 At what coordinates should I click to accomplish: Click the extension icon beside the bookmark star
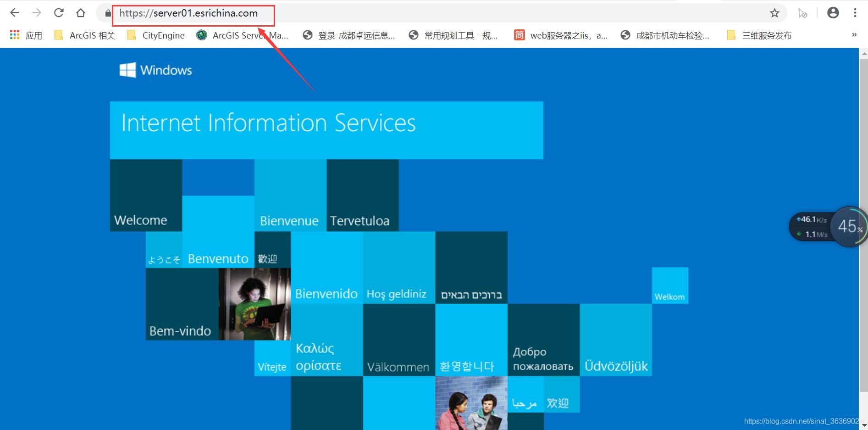click(x=802, y=13)
